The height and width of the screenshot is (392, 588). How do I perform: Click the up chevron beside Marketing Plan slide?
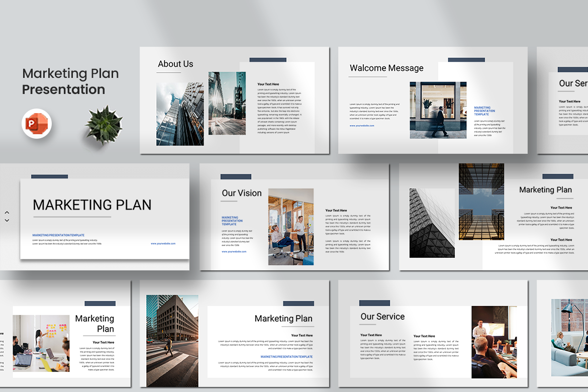pyautogui.click(x=7, y=213)
